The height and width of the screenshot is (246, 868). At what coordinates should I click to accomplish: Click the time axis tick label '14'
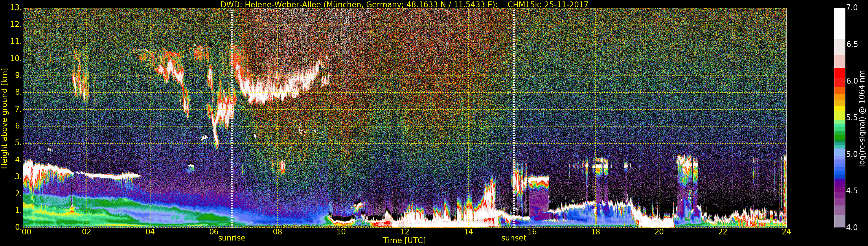click(468, 232)
